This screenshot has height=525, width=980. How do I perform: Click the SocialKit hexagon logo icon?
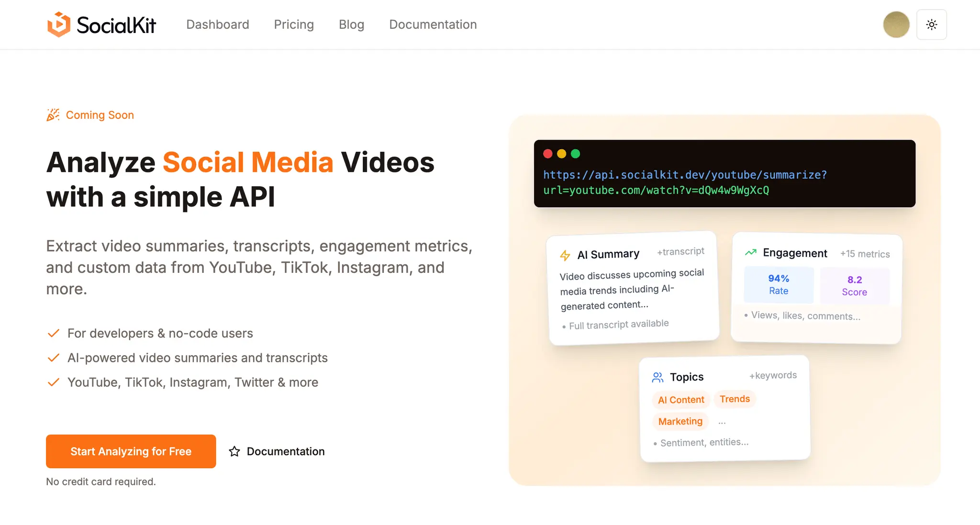click(x=59, y=24)
